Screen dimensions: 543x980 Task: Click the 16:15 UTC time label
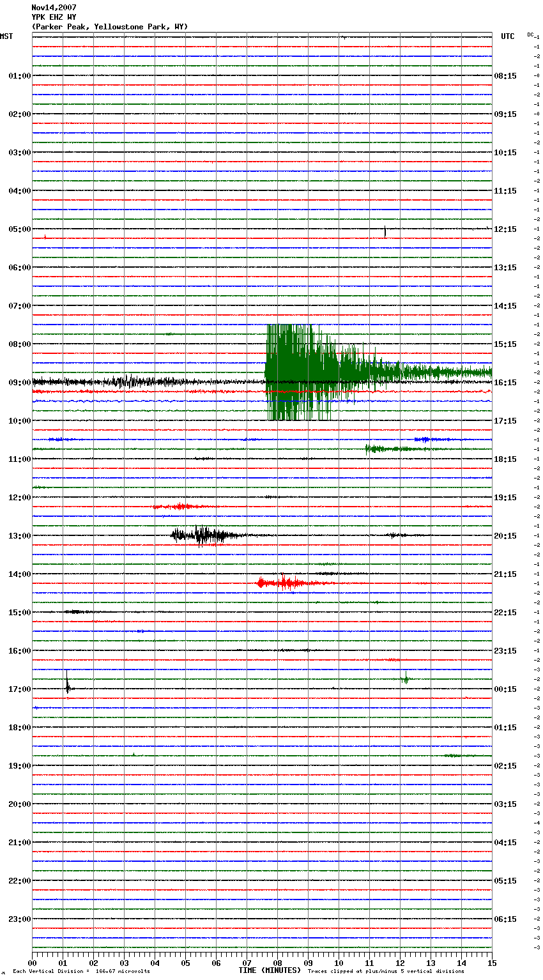coord(505,383)
